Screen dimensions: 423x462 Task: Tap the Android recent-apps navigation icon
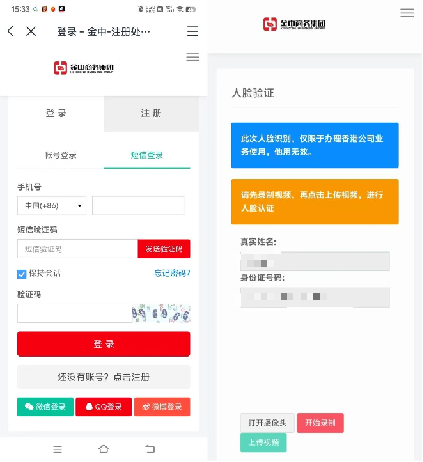(x=57, y=449)
